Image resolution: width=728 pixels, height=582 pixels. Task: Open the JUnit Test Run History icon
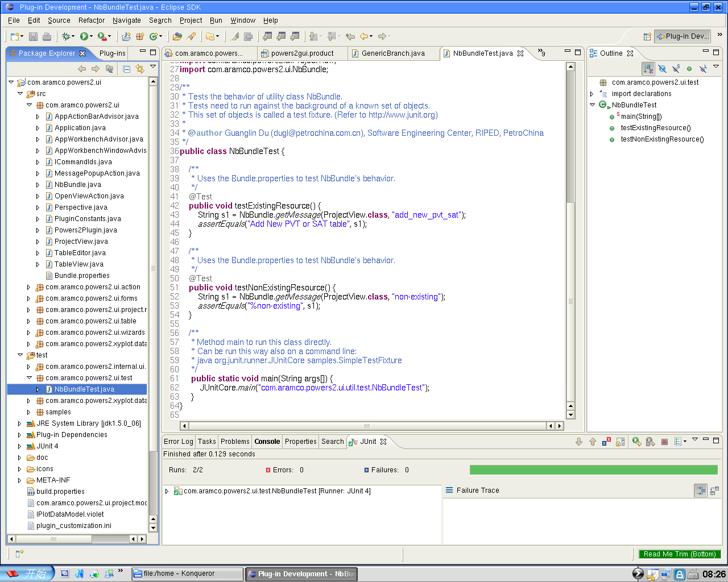[x=678, y=442]
